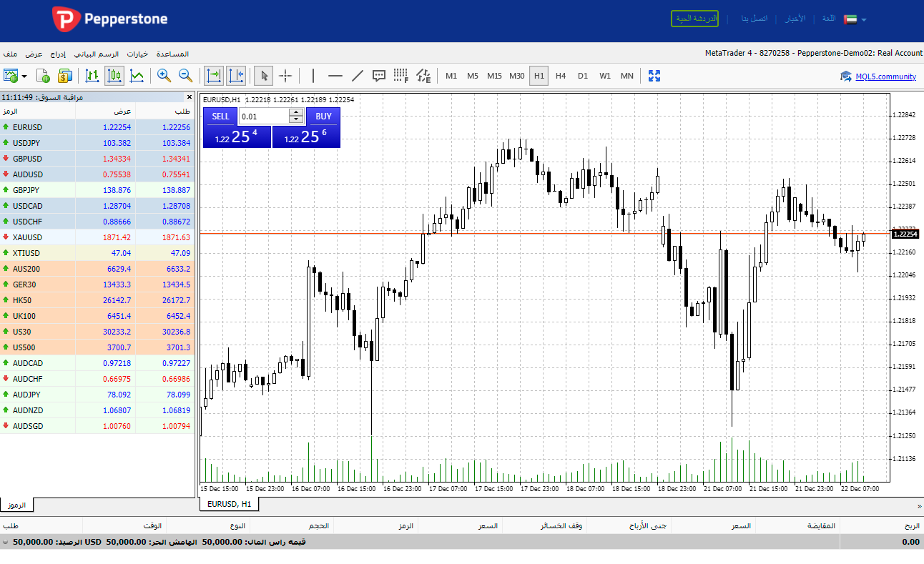Switch to bar chart display icon
This screenshot has height=564, width=924.
point(92,76)
